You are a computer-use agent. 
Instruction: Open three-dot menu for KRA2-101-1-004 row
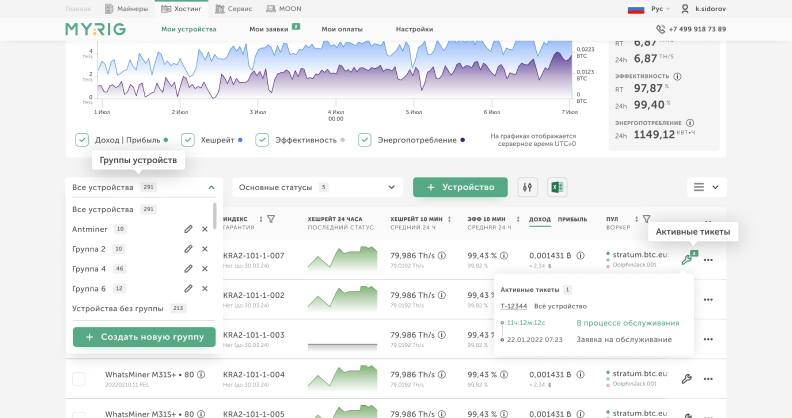[x=709, y=379]
